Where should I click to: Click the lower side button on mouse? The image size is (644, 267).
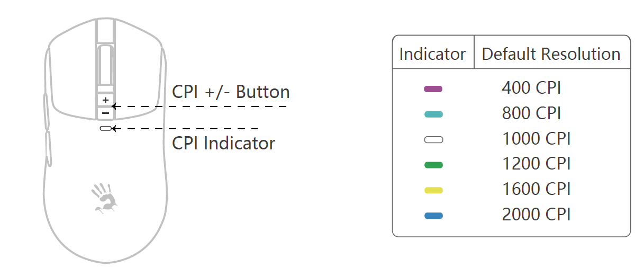point(48,149)
